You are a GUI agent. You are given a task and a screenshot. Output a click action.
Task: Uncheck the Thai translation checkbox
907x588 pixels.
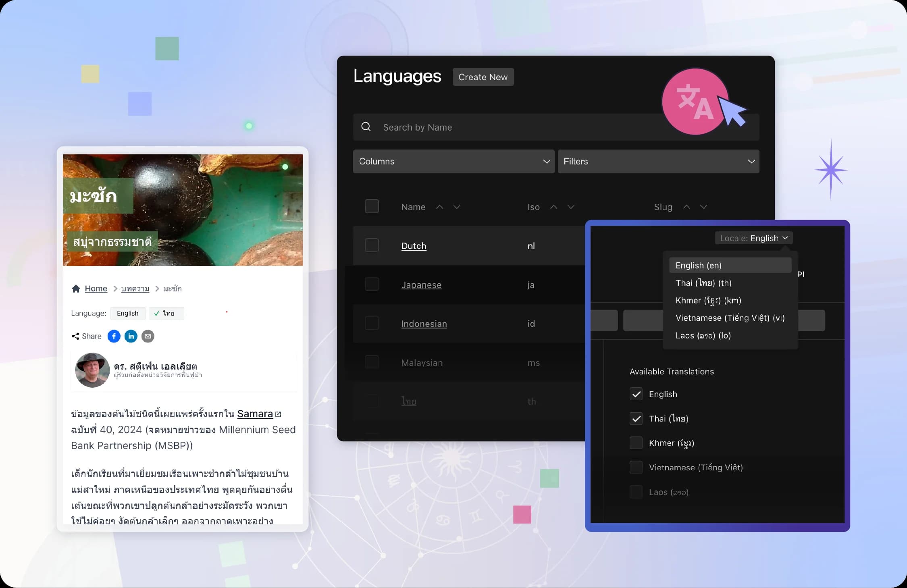tap(636, 418)
